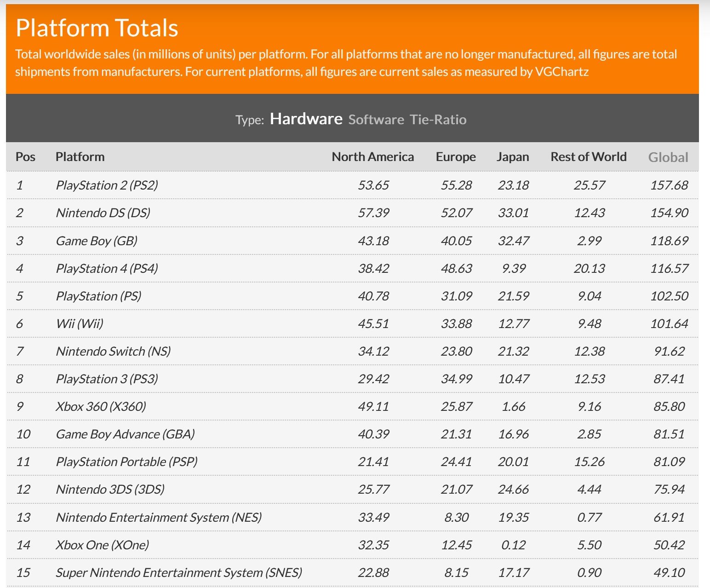Sort by the North America column header
Image resolution: width=710 pixels, height=588 pixels.
372,157
